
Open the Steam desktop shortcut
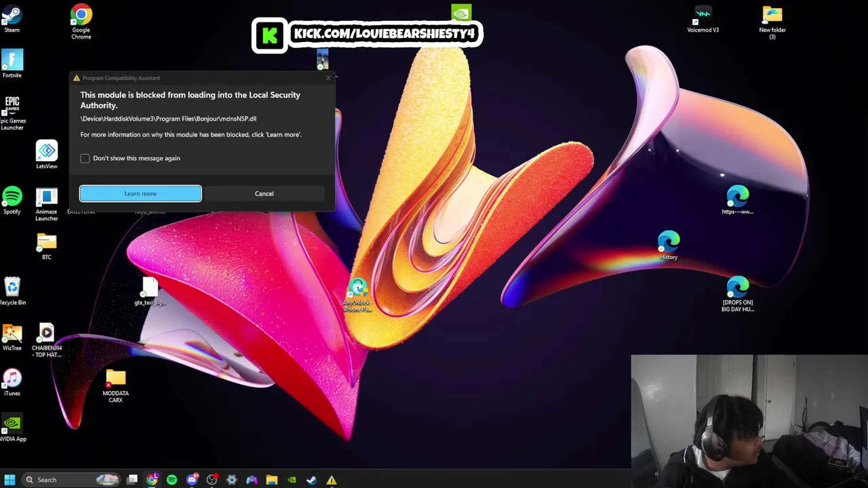12,19
